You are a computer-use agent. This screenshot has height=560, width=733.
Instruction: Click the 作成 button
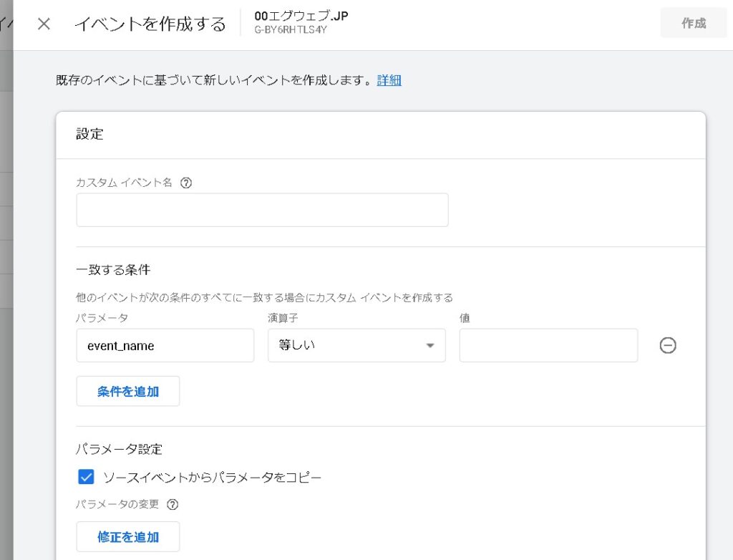693,23
